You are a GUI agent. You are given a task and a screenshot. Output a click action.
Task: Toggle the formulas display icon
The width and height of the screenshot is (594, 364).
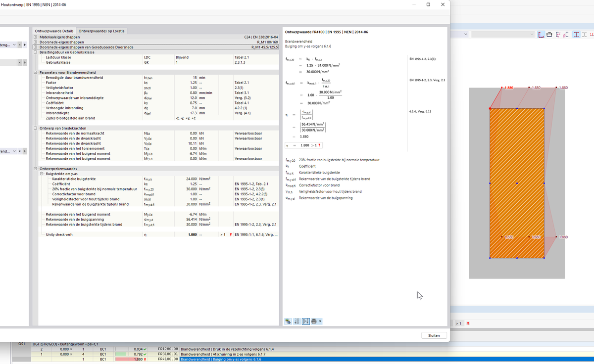point(306,321)
